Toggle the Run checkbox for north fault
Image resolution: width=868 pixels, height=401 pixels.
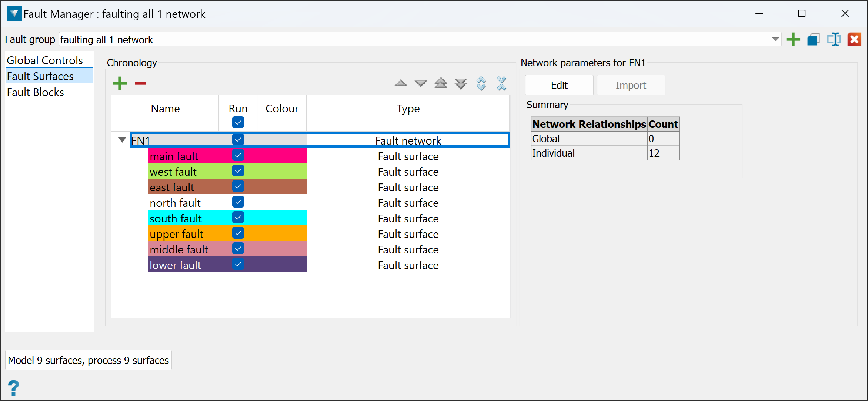click(238, 202)
